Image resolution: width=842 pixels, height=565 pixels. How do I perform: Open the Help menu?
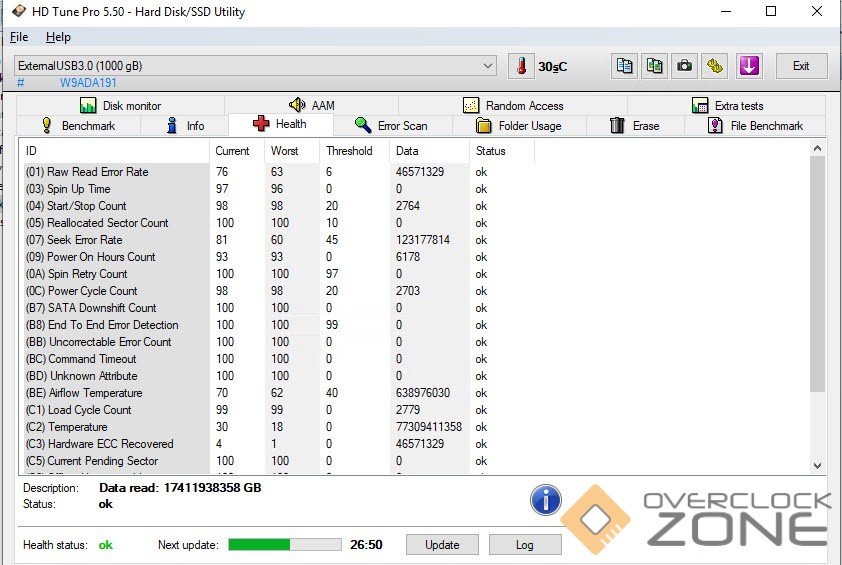coord(58,37)
